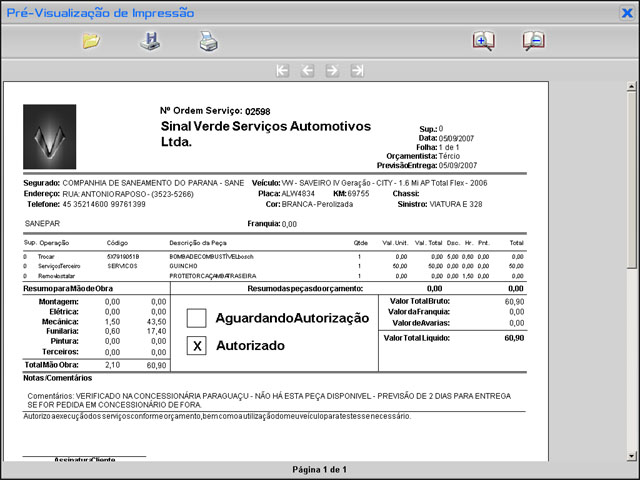Click the KM value 69755
The image size is (640, 480).
[x=358, y=193]
